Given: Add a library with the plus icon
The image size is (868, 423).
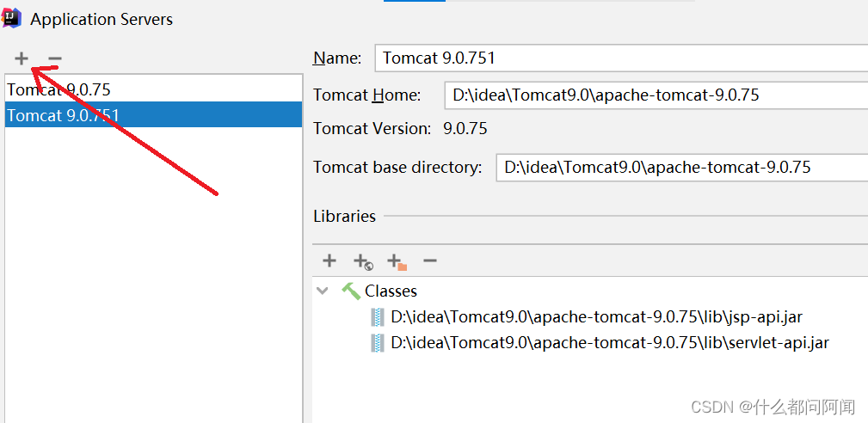Looking at the screenshot, I should 329,261.
